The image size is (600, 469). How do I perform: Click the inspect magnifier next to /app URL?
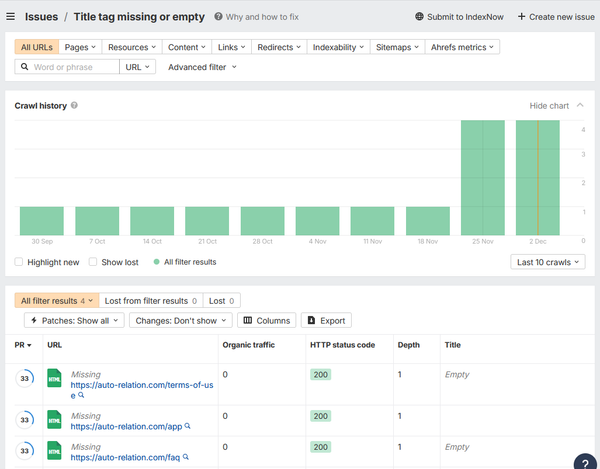(x=188, y=425)
